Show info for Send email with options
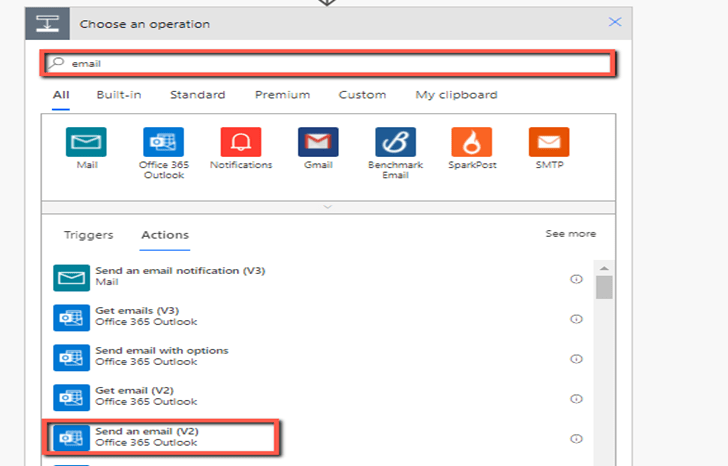 coord(576,359)
